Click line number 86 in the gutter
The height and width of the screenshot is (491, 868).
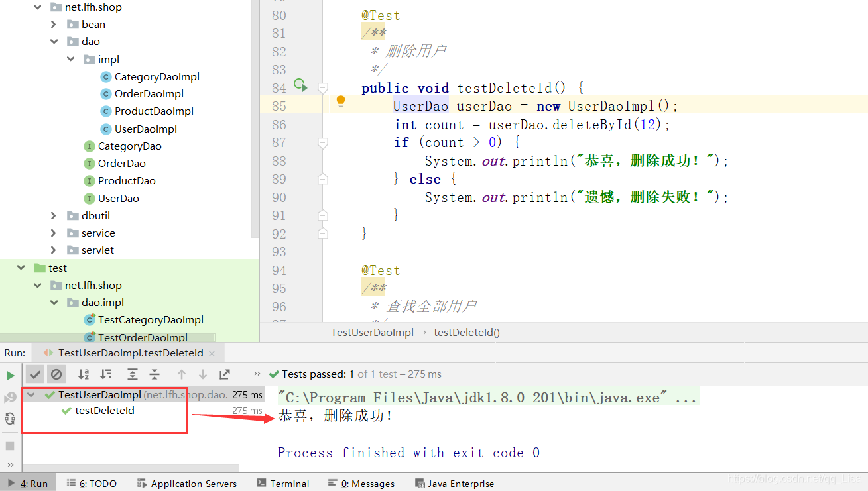tap(279, 125)
